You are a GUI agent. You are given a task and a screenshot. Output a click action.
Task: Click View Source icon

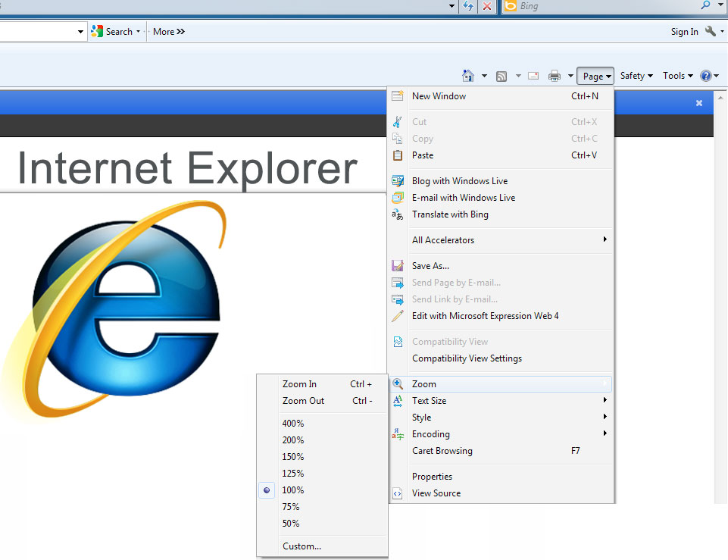coord(398,493)
